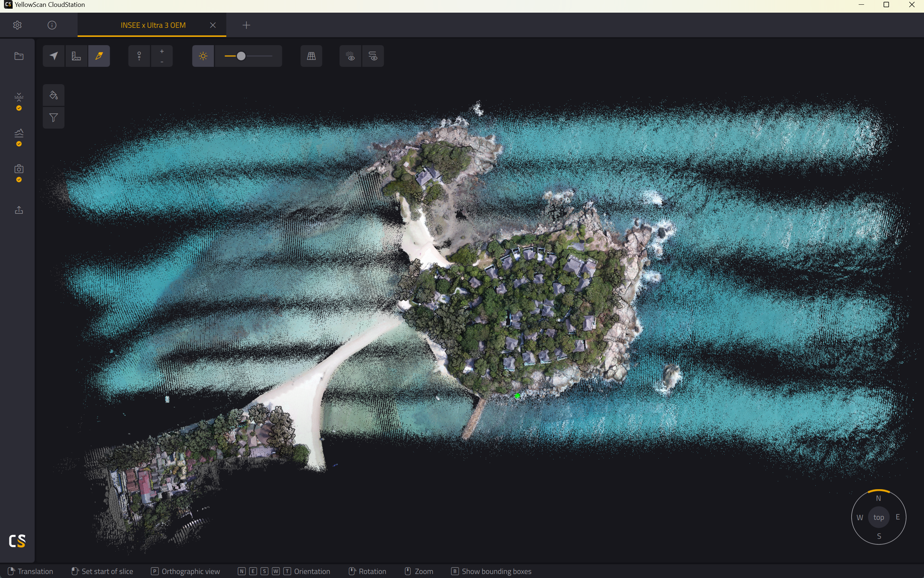
Task: Click 'Orthographic view' status bar hint
Action: click(191, 571)
